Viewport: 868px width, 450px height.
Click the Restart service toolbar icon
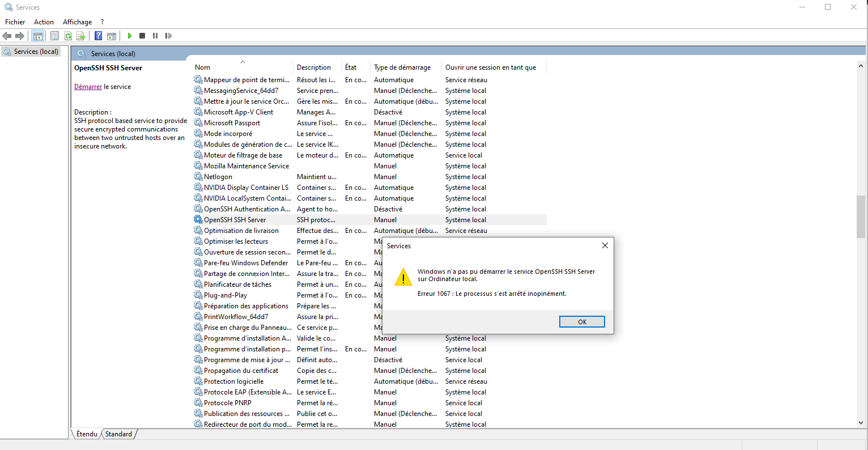168,36
